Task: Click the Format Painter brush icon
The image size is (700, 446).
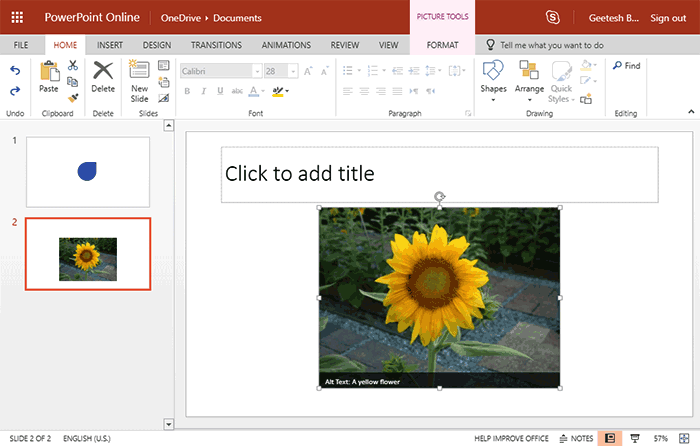Action: (72, 98)
